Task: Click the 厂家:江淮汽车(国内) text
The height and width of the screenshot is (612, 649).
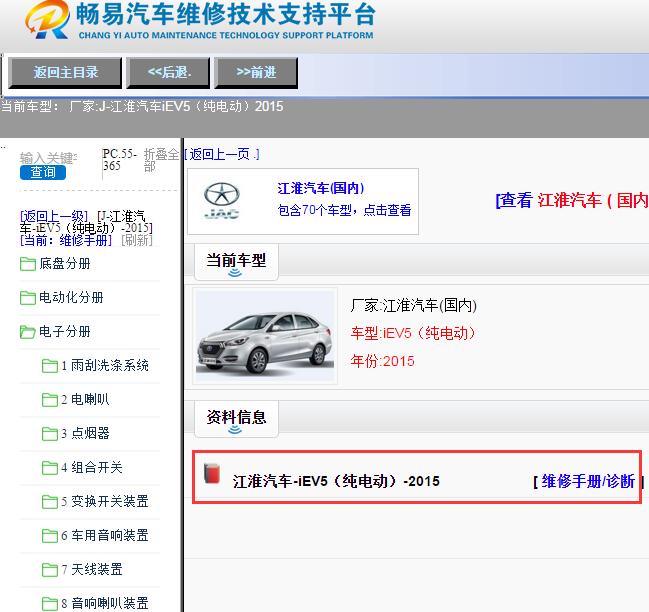Action: point(413,305)
